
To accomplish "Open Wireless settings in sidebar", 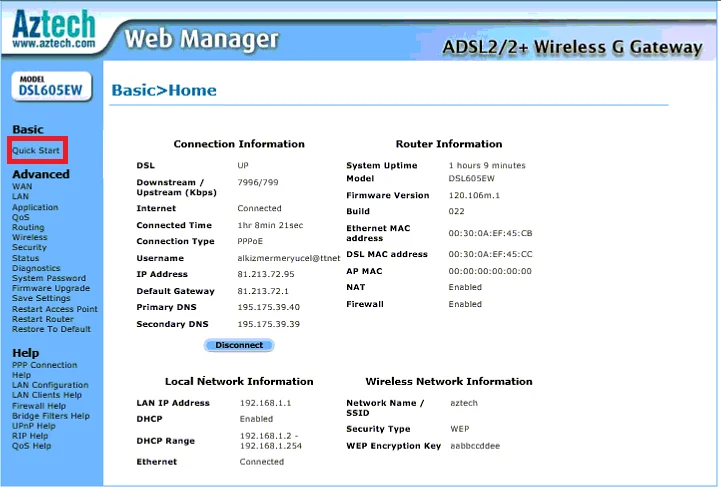I will click(x=29, y=237).
